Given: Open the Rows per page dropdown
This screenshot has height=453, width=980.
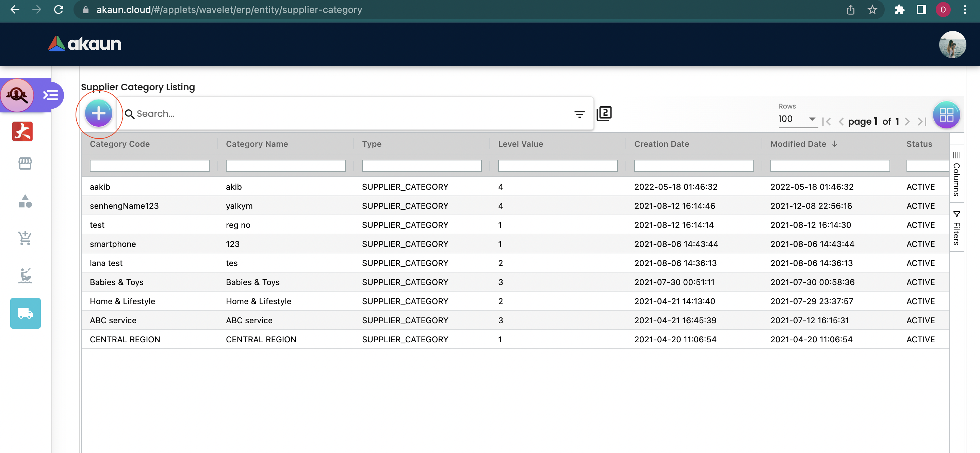Looking at the screenshot, I should pos(797,119).
